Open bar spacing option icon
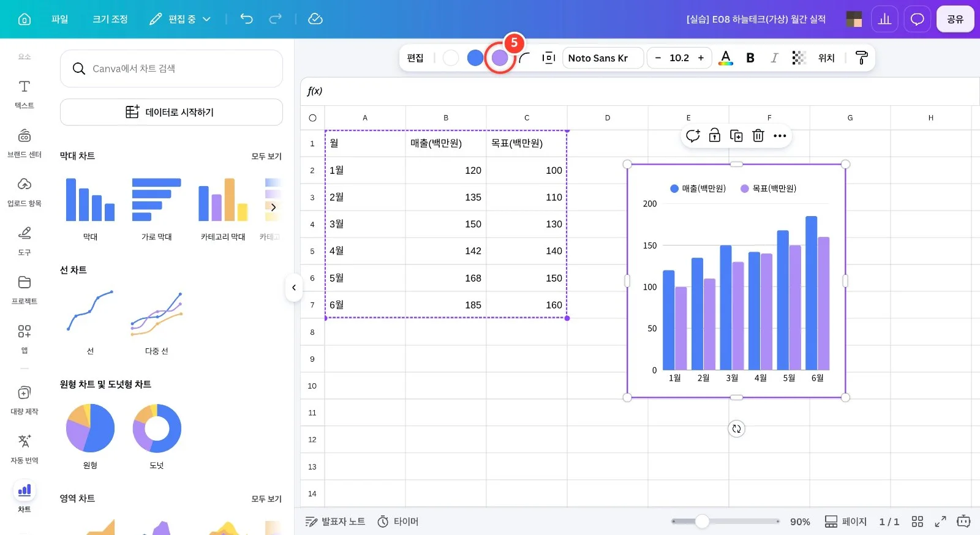Image resolution: width=980 pixels, height=535 pixels. coord(549,58)
